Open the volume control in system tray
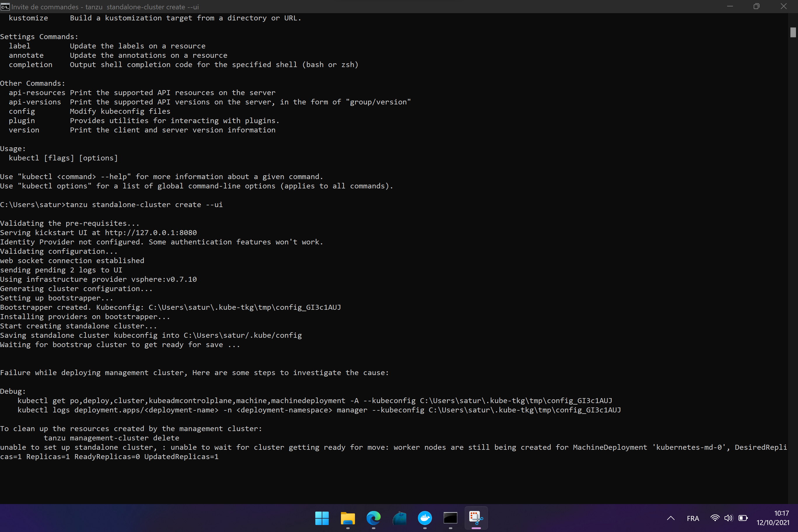 click(729, 518)
